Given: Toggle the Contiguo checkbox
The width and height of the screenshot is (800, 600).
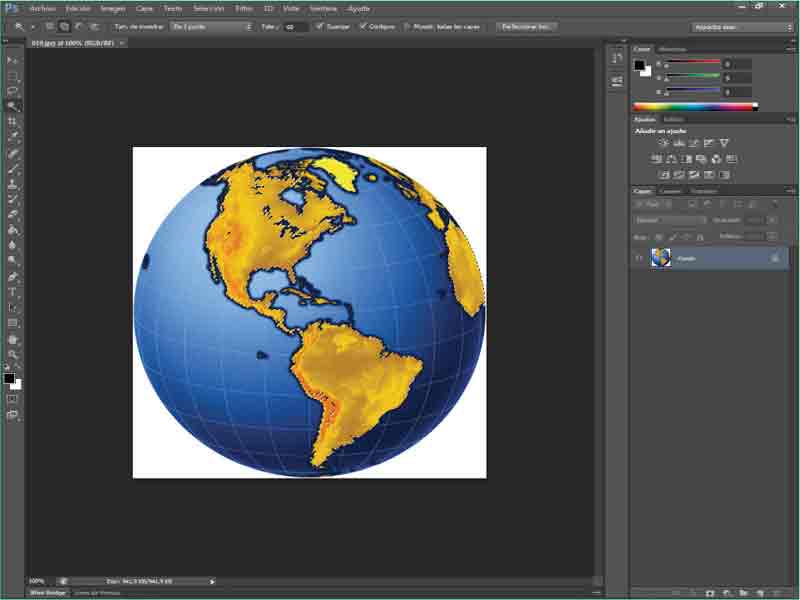Looking at the screenshot, I should [x=362, y=26].
